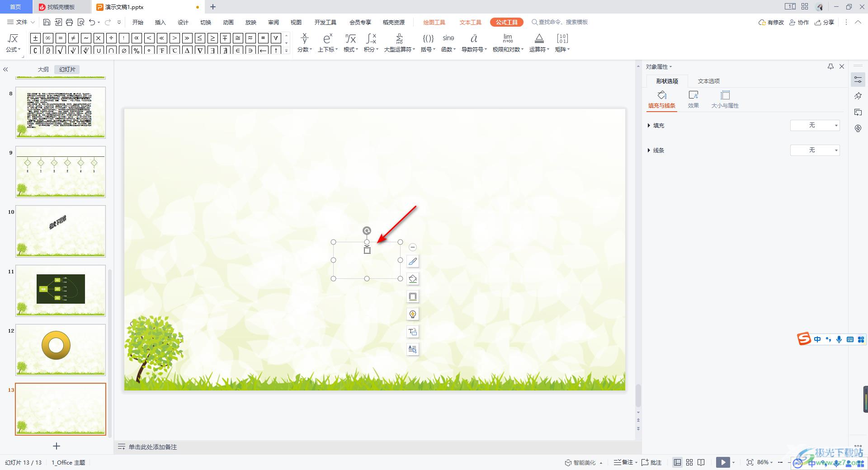Click the 批注 comments button
Image resolution: width=868 pixels, height=470 pixels.
651,462
